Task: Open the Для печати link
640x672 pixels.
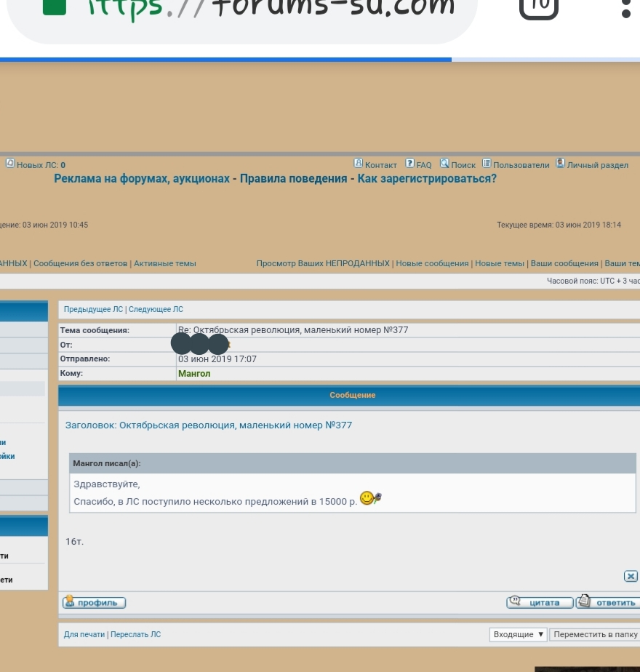Action: pyautogui.click(x=84, y=634)
